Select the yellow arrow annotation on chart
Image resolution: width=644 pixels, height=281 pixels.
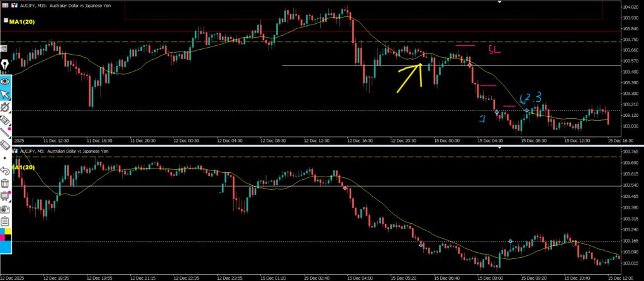coord(409,79)
